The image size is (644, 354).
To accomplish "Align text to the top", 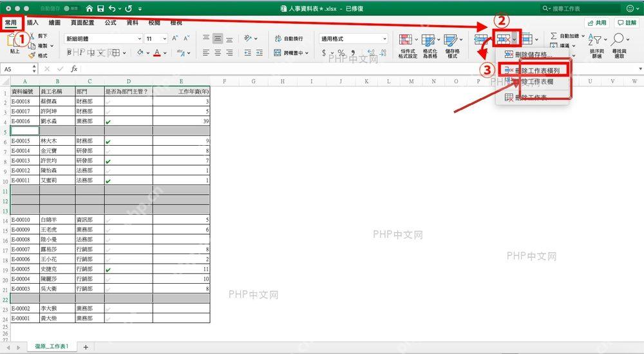I will pos(206,39).
